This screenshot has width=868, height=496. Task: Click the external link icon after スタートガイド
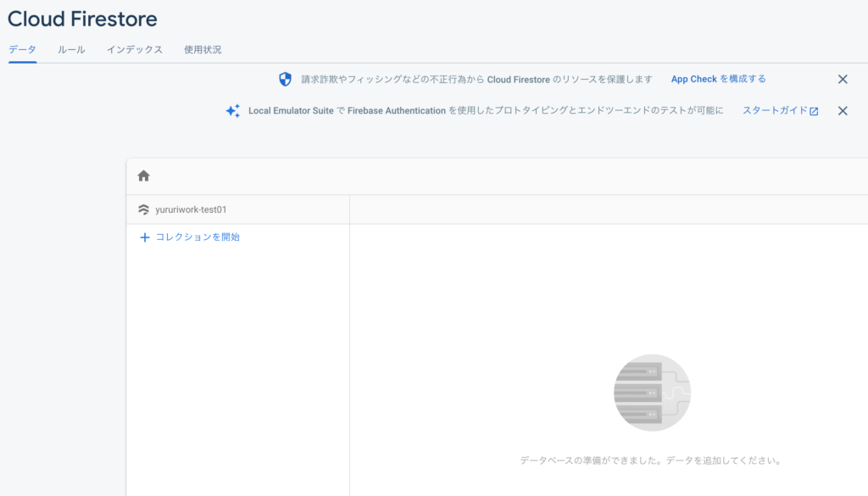pyautogui.click(x=814, y=111)
